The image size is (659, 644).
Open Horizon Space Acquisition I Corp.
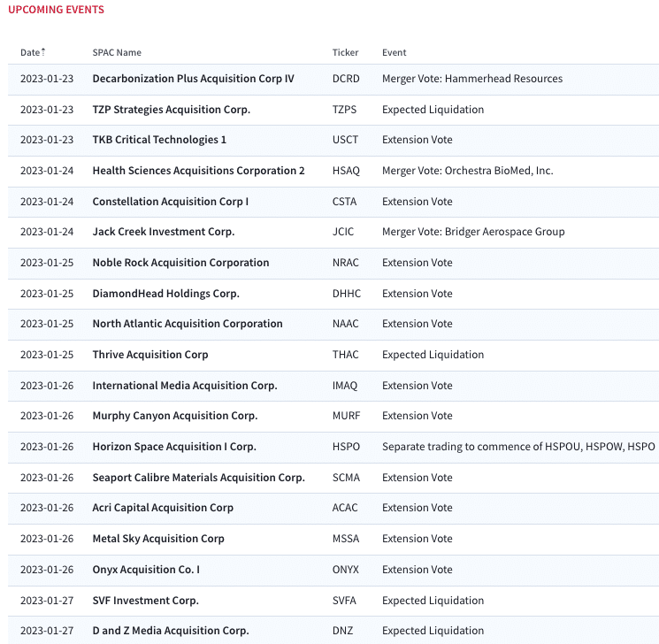[x=174, y=447]
